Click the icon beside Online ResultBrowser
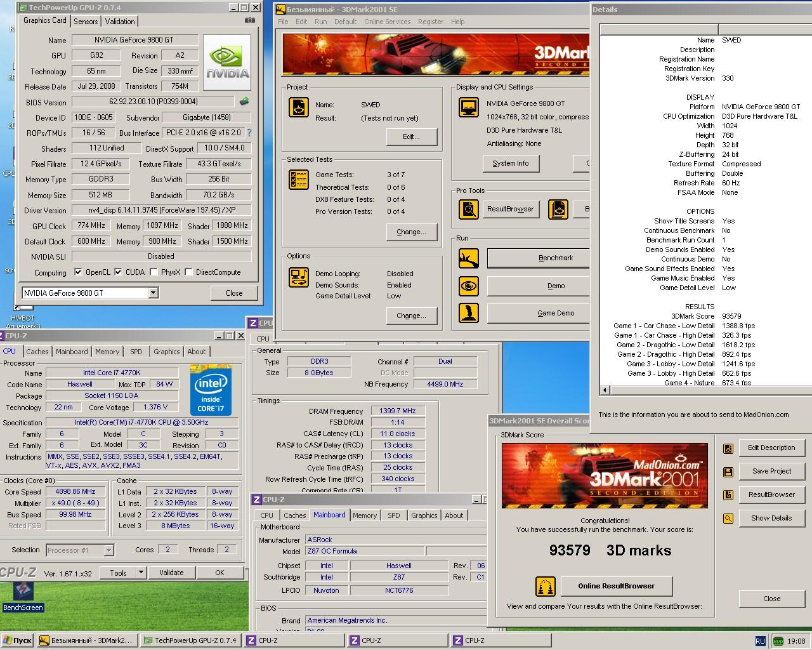The width and height of the screenshot is (812, 650). tap(546, 587)
